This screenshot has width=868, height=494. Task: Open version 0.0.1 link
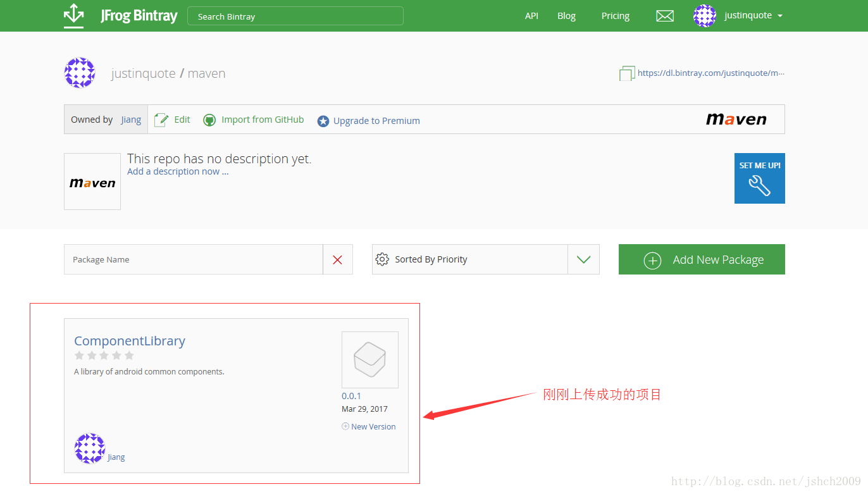point(351,396)
